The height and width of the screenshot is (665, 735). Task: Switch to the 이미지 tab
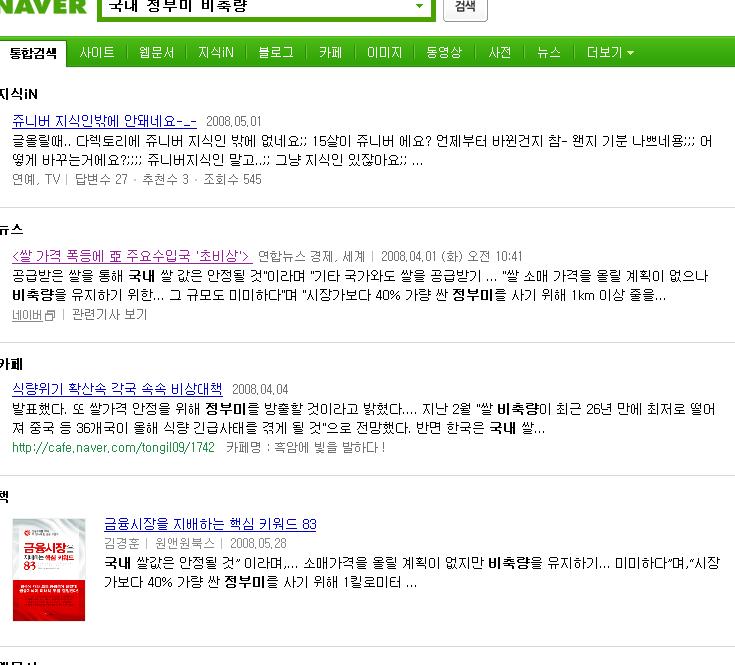(x=384, y=52)
